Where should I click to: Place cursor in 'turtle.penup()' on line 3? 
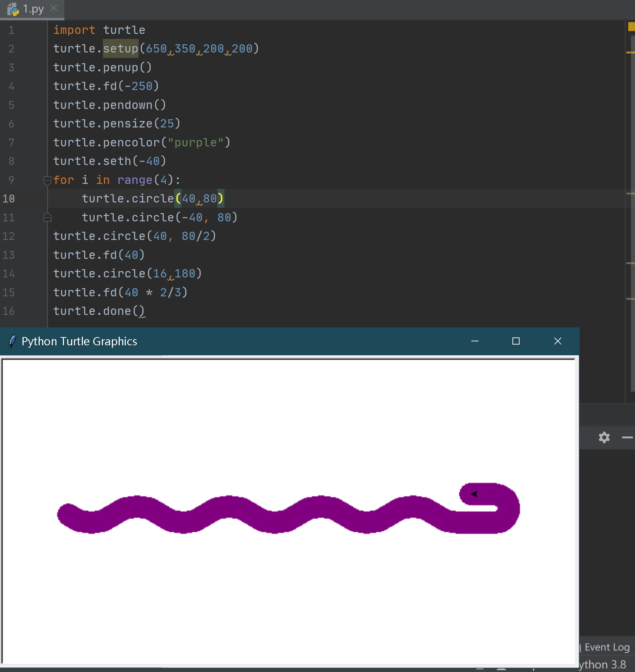pyautogui.click(x=103, y=67)
